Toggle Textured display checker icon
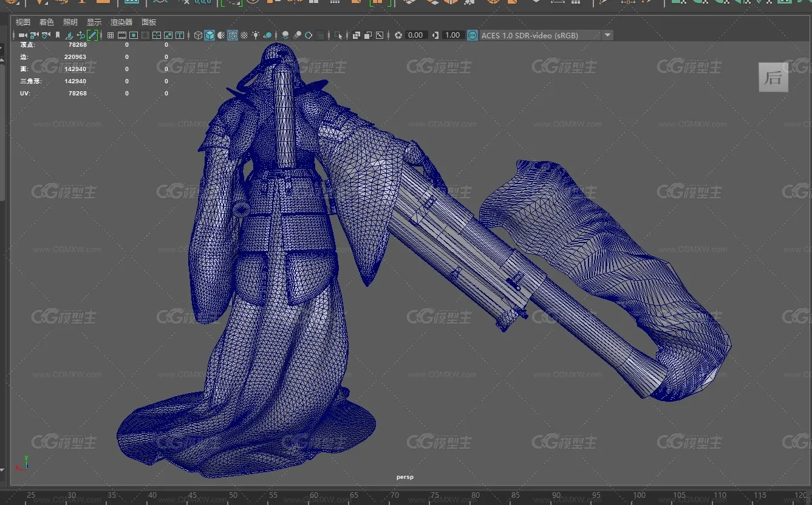Image resolution: width=812 pixels, height=505 pixels. [244, 35]
